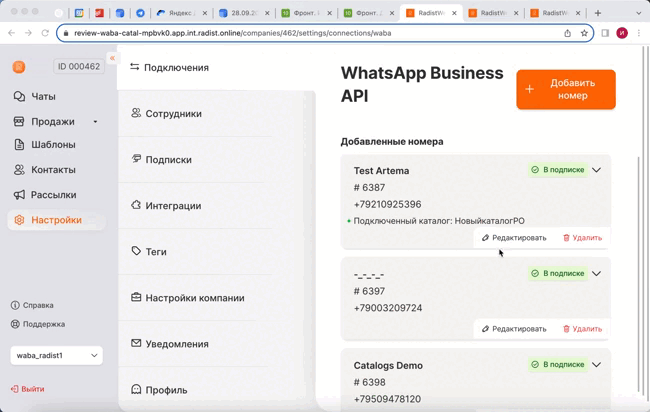The width and height of the screenshot is (650, 412).
Task: Toggle browser side panel icon
Action: 605,33
